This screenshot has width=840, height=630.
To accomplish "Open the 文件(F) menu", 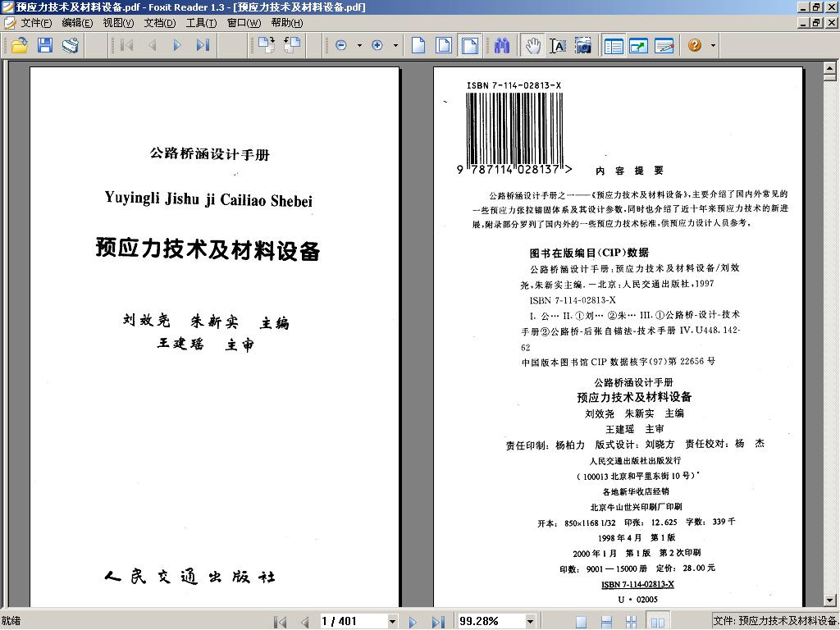I will click(x=36, y=23).
